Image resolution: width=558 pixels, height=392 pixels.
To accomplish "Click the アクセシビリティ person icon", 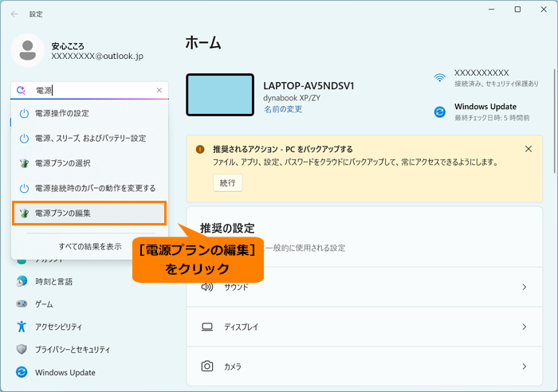I will [22, 326].
